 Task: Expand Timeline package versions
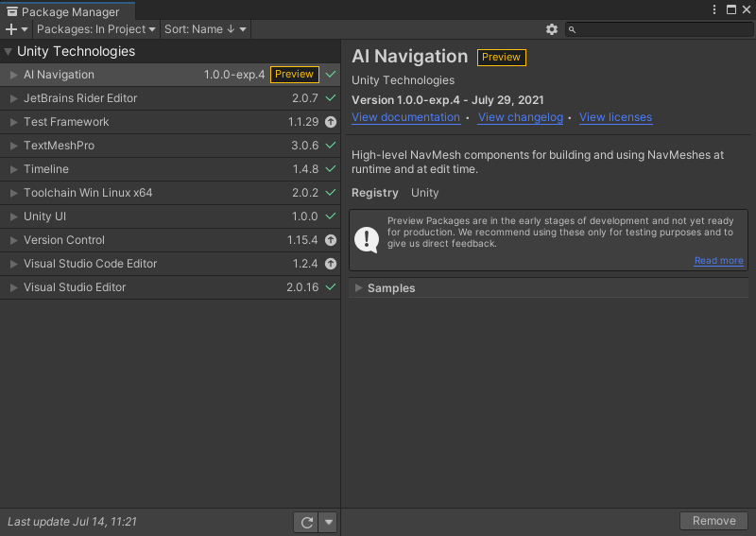coord(14,169)
